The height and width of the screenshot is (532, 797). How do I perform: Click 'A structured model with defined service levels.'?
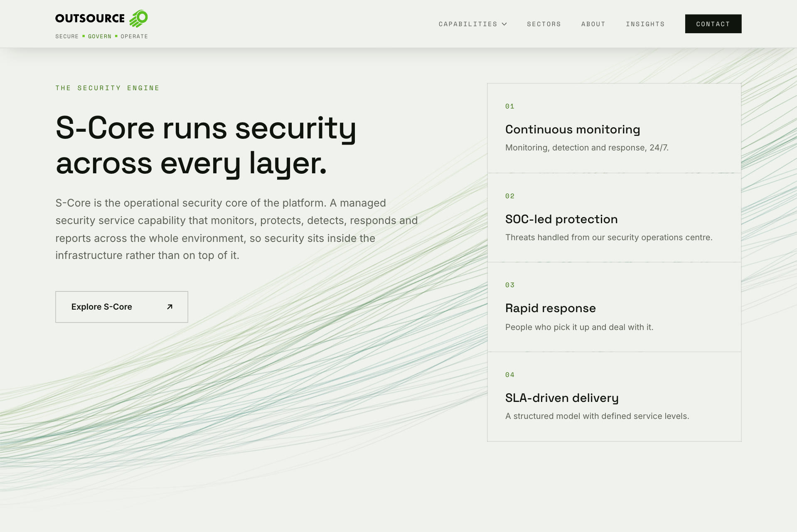click(x=597, y=416)
